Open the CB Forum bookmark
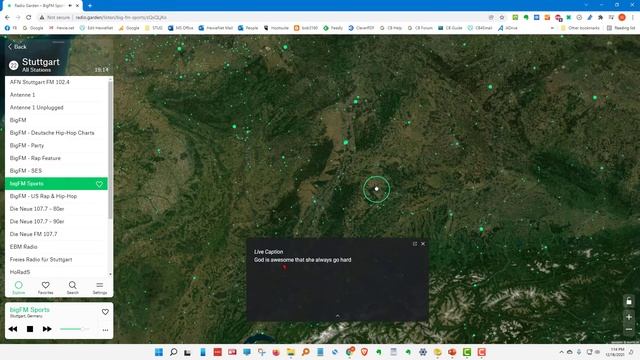 pyautogui.click(x=420, y=28)
